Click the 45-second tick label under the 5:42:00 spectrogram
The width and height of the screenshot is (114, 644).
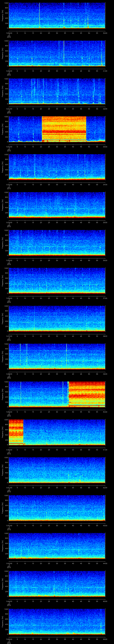tap(81, 525)
